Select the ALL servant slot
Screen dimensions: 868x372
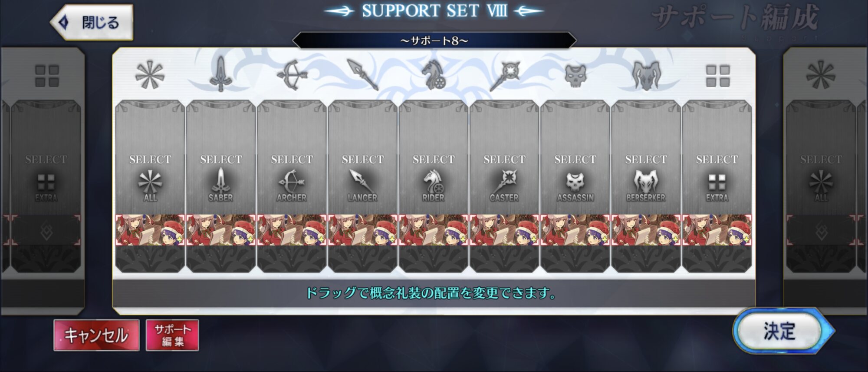pos(150,158)
